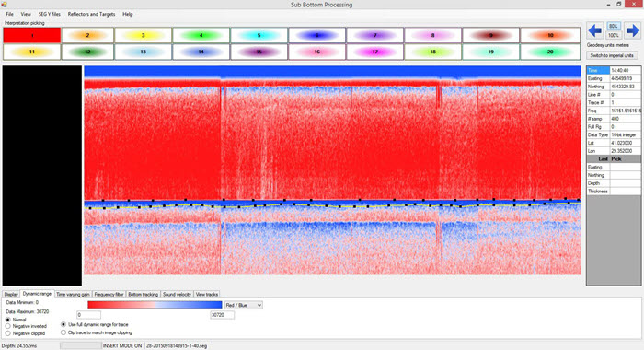644x350 pixels.
Task: Switch to the Dynamic range tab
Action: tap(37, 294)
